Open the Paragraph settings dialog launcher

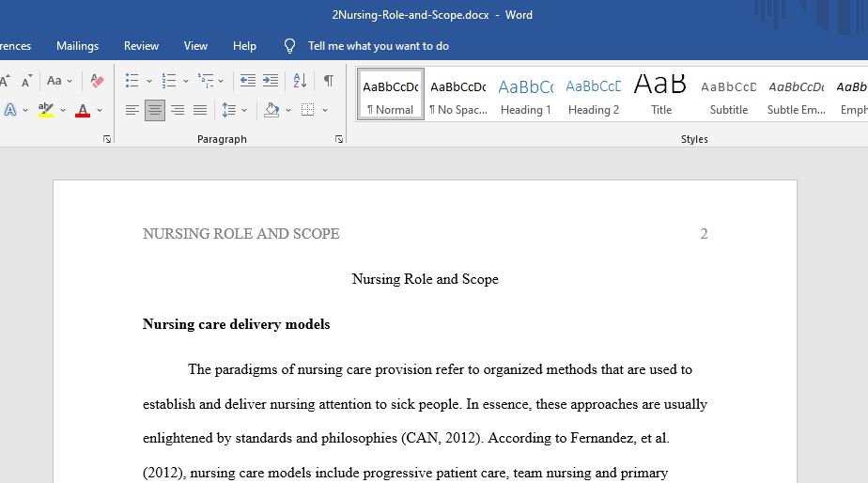pos(339,140)
